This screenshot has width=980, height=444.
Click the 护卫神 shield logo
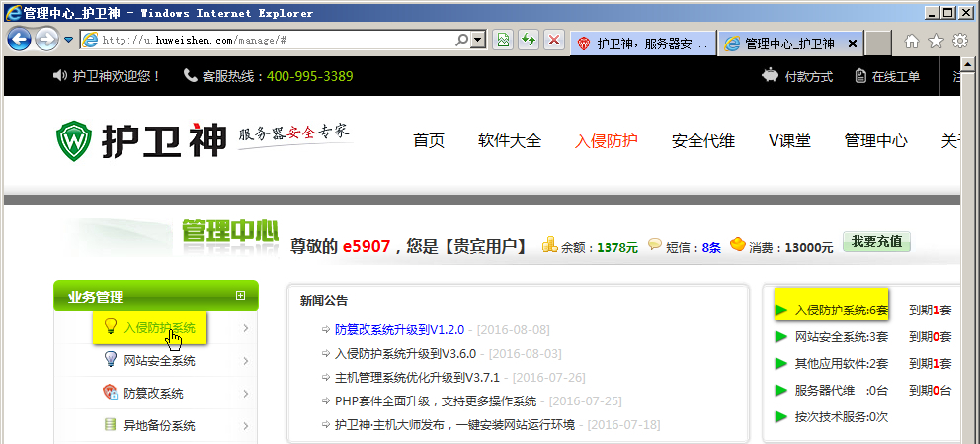point(75,141)
